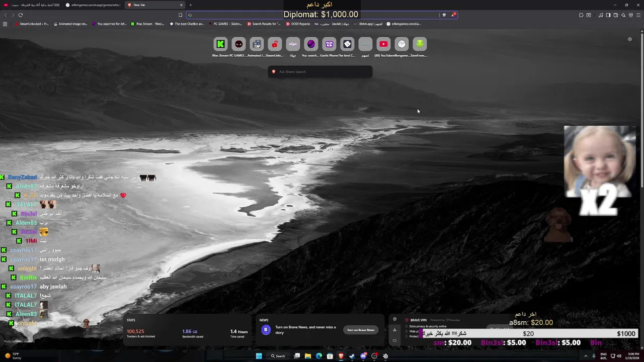Open Brave Rewards triangle icon in address bar
The width and height of the screenshot is (644, 362).
453,15
